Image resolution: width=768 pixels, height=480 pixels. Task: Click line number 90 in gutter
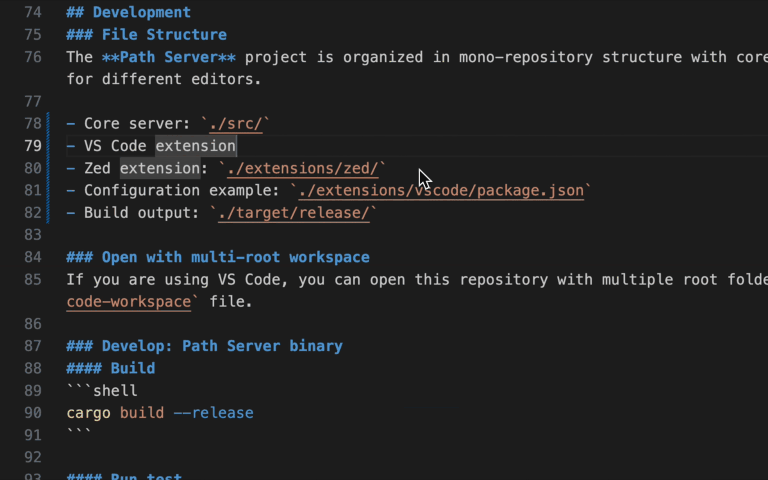click(x=33, y=413)
